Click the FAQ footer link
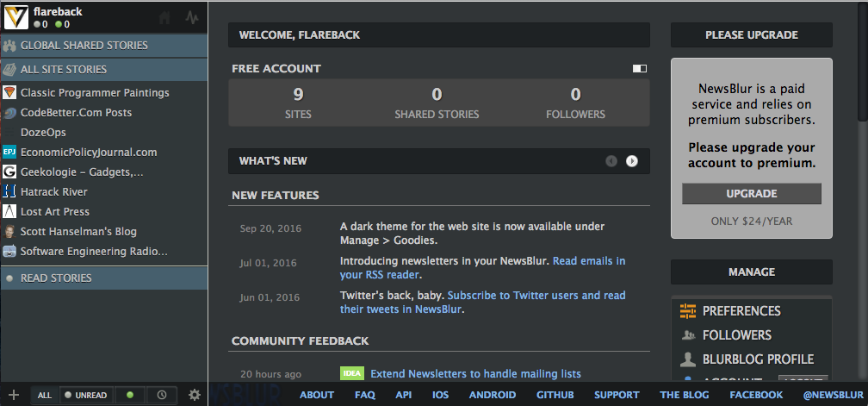This screenshot has width=868, height=406. coord(364,395)
